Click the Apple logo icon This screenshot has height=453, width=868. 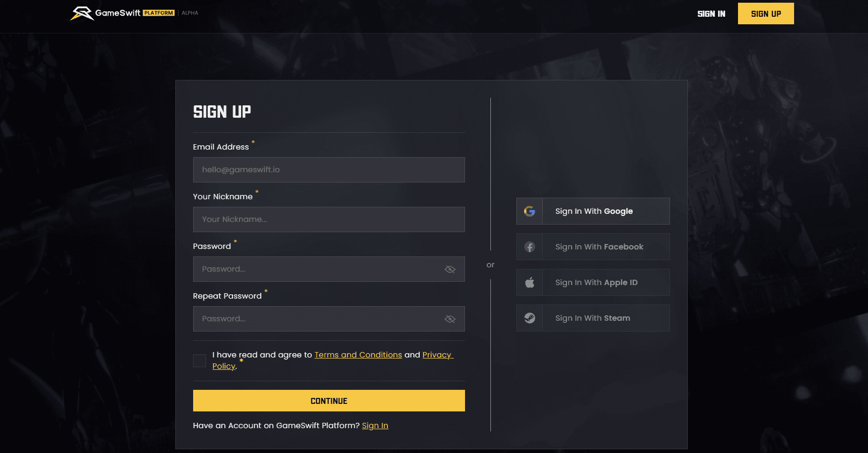coord(530,282)
